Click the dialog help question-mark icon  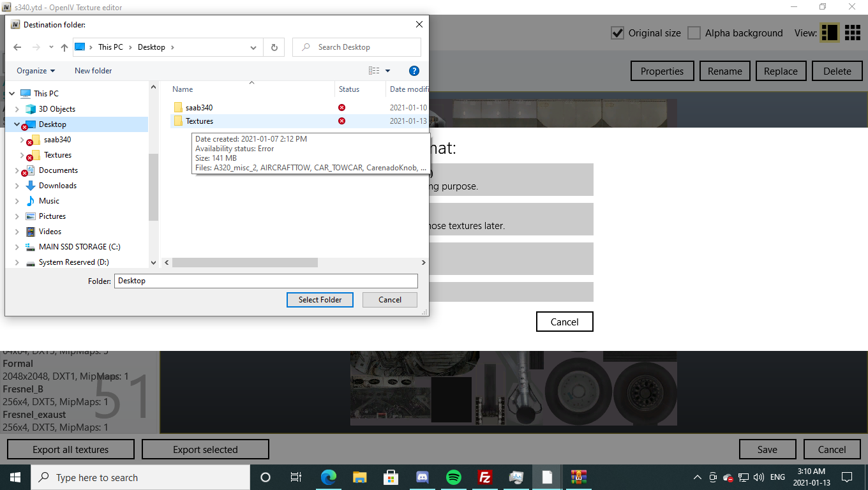[x=414, y=71]
